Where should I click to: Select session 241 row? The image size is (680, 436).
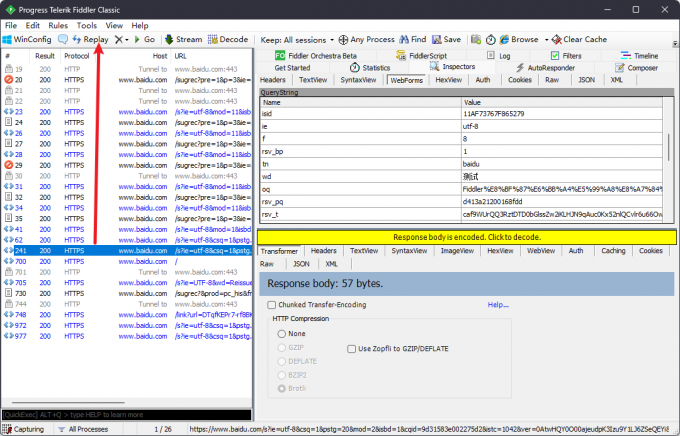[x=127, y=251]
